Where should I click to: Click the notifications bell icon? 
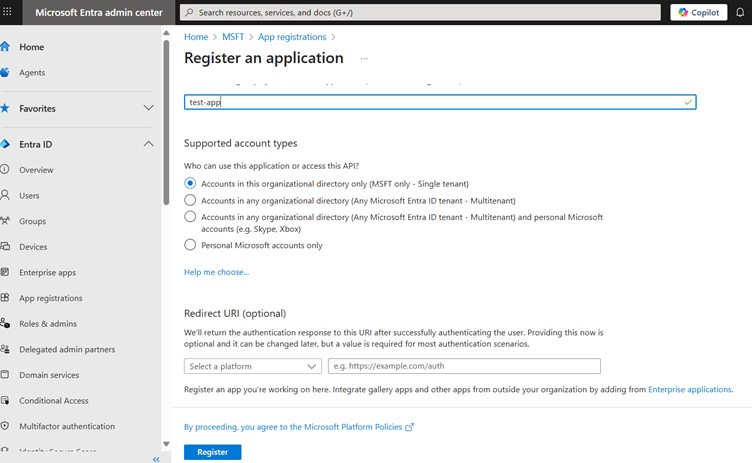pos(741,12)
